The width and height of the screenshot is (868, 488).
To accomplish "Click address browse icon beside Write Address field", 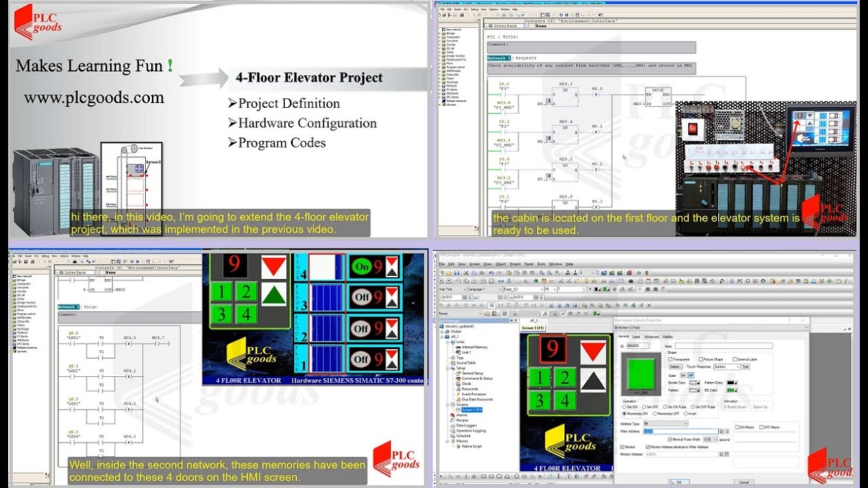I will tap(722, 432).
